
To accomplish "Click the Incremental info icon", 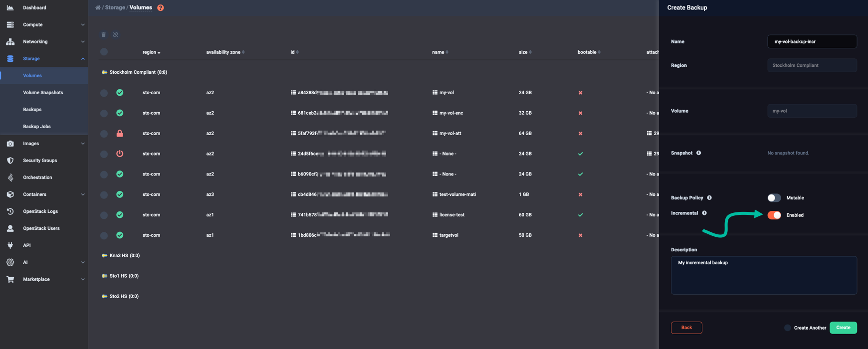I will coord(704,213).
